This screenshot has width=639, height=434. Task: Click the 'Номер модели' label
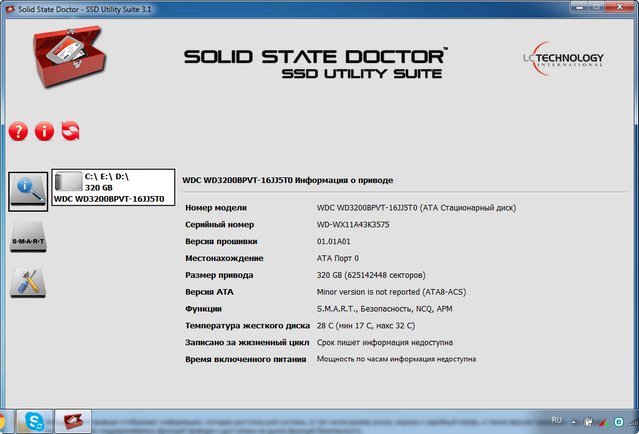coord(216,208)
